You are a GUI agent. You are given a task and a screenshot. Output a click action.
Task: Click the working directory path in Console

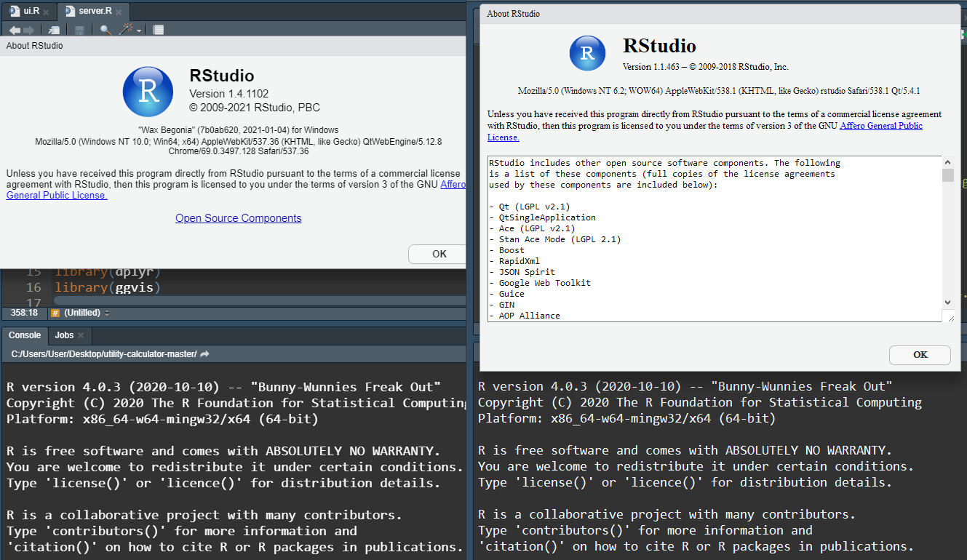(104, 353)
